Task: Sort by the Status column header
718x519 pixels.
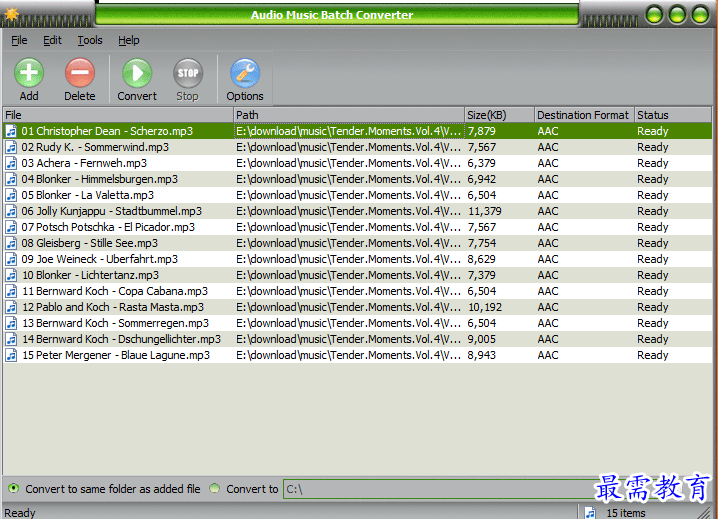Action: [x=673, y=115]
